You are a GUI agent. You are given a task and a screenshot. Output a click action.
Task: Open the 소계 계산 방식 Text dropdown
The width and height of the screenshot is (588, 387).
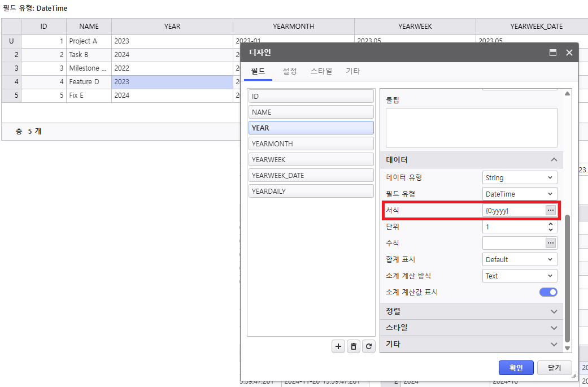[520, 276]
